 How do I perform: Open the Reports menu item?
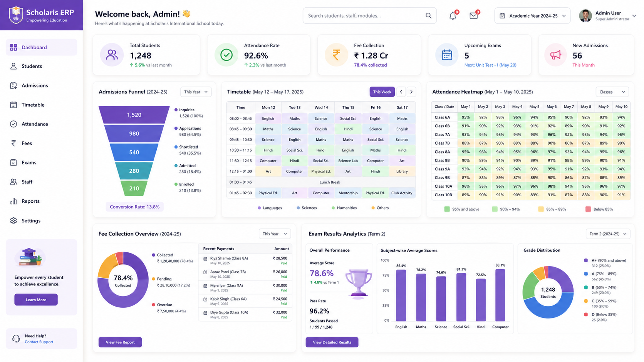point(41,201)
